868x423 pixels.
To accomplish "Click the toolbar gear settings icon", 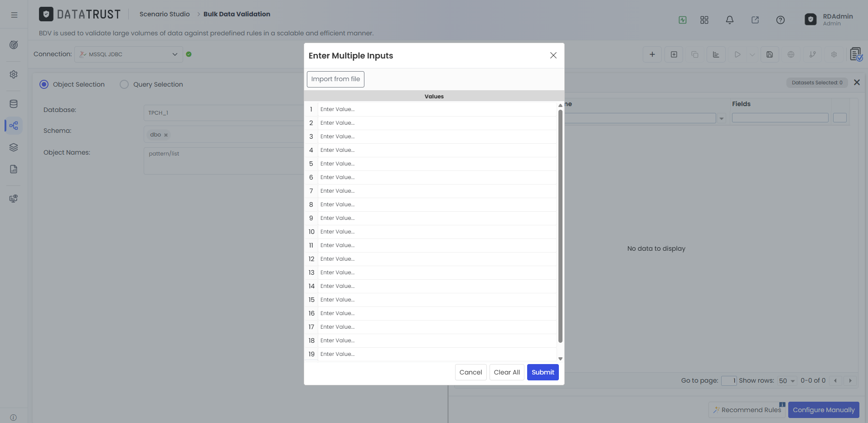I will coord(834,54).
